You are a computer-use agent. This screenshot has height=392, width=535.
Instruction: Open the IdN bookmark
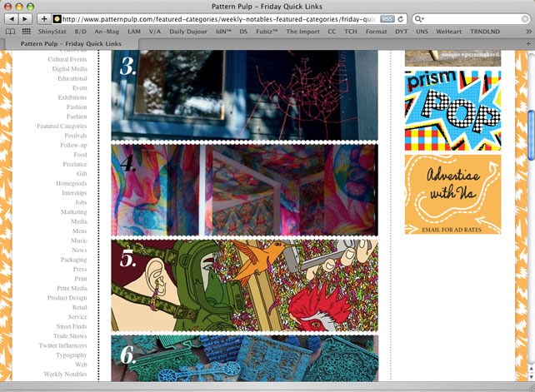tap(223, 32)
